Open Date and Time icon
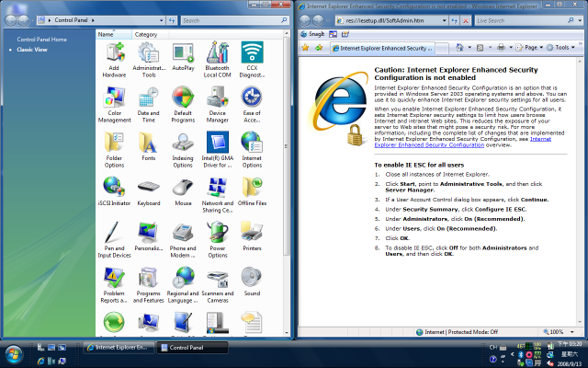 click(x=149, y=105)
